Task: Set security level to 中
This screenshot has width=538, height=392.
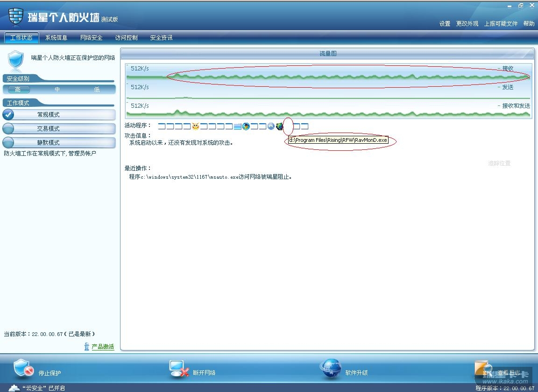Action: 57,90
